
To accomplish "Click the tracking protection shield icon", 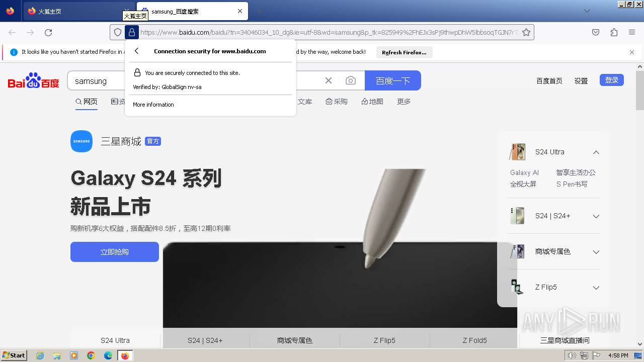I will (x=118, y=32).
